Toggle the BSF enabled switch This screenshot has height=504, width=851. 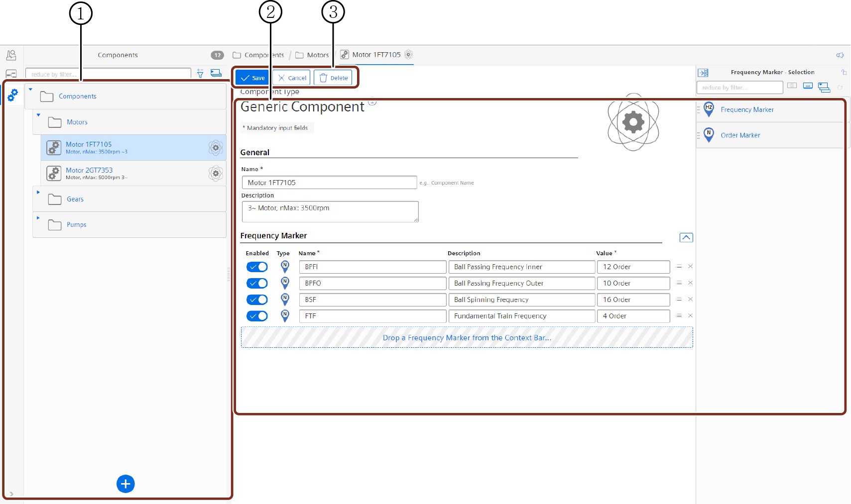point(257,300)
